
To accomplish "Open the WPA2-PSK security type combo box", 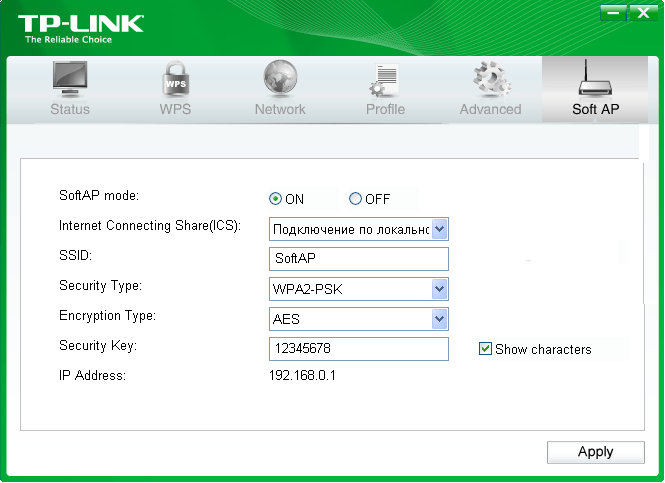I will point(359,289).
